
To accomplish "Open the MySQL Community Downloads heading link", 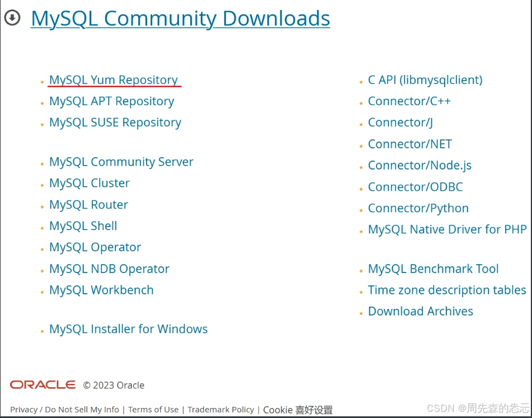I will (181, 18).
